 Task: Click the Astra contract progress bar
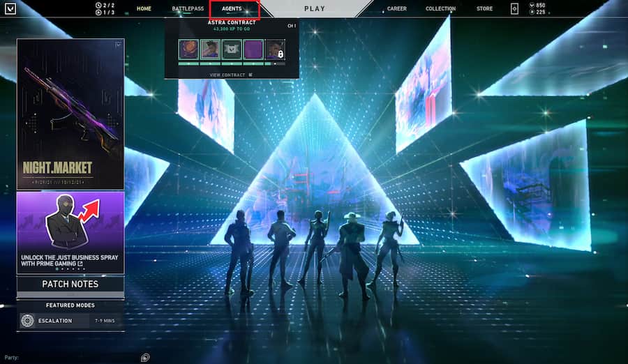(x=232, y=63)
